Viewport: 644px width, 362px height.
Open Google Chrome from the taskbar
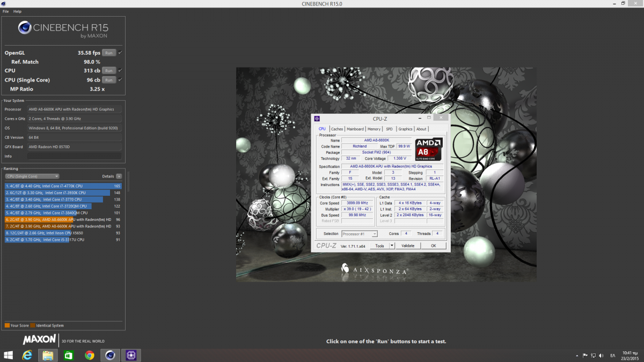(89, 355)
